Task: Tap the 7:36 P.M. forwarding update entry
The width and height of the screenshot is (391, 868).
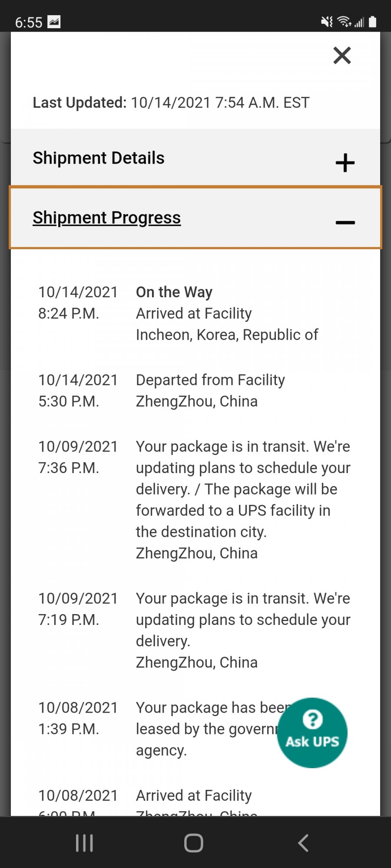Action: [243, 499]
